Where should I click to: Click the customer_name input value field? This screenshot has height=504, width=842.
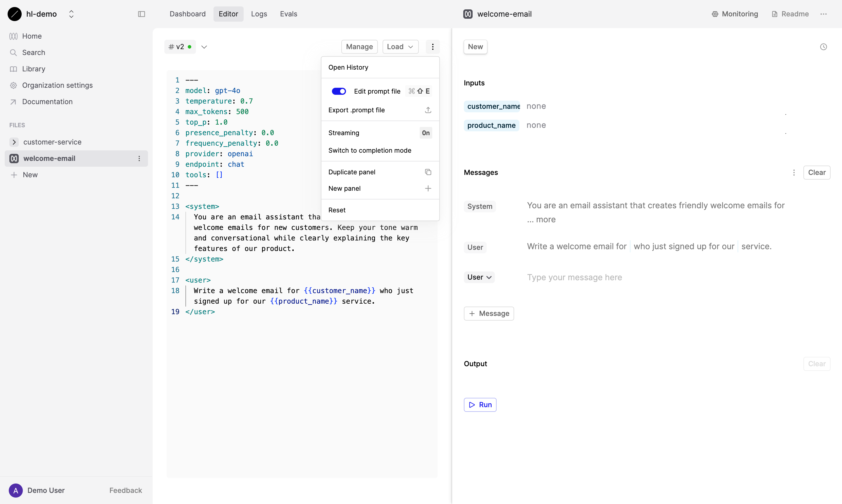(x=655, y=106)
